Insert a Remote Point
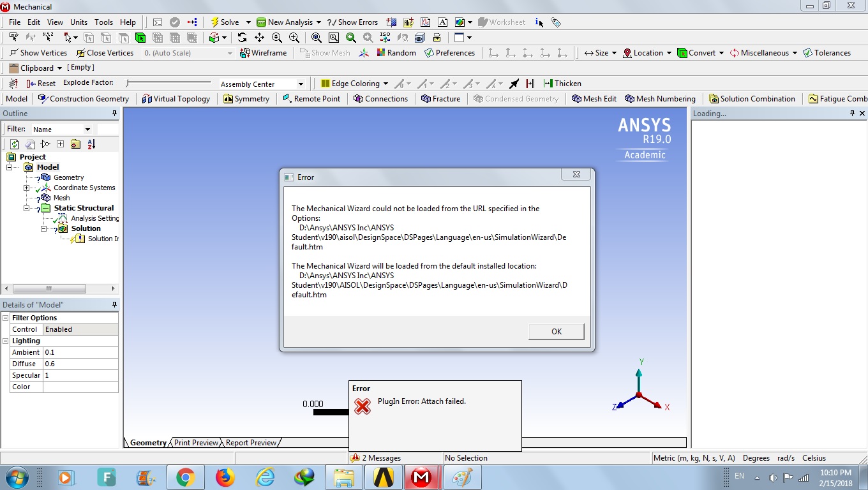 (x=311, y=99)
